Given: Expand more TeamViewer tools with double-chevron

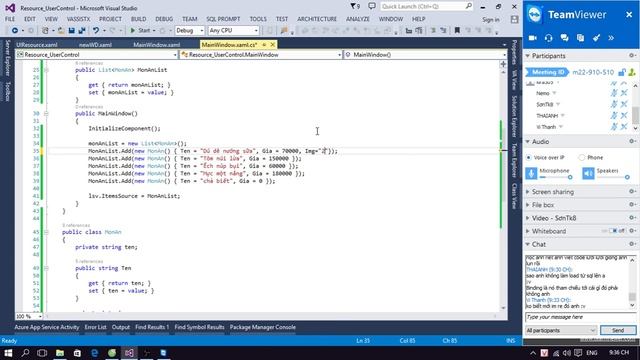Looking at the screenshot, I should point(611,38).
